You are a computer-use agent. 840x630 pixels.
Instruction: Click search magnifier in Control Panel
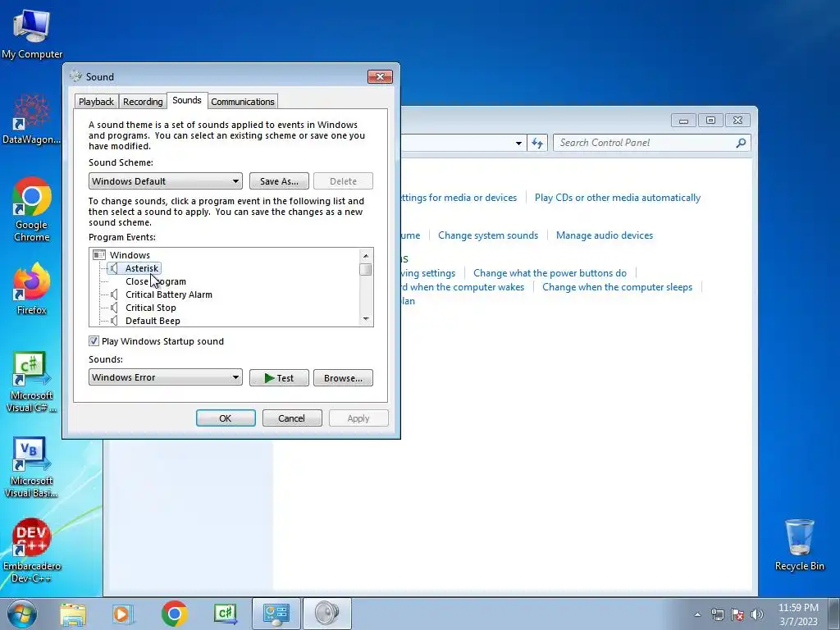[741, 143]
